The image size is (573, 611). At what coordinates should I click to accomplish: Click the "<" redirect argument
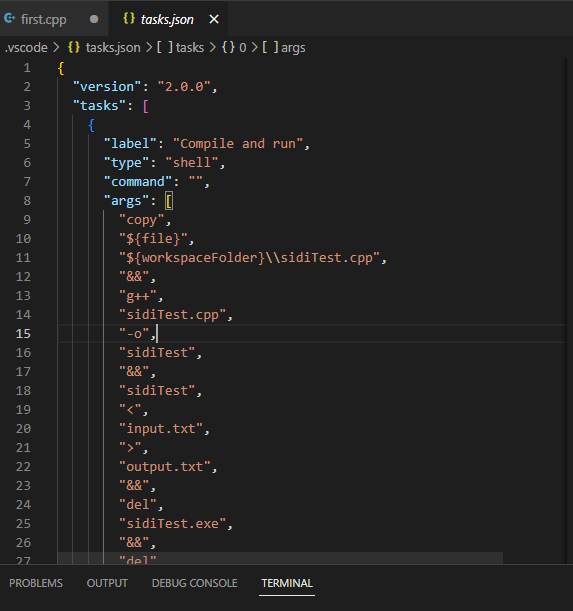130,410
